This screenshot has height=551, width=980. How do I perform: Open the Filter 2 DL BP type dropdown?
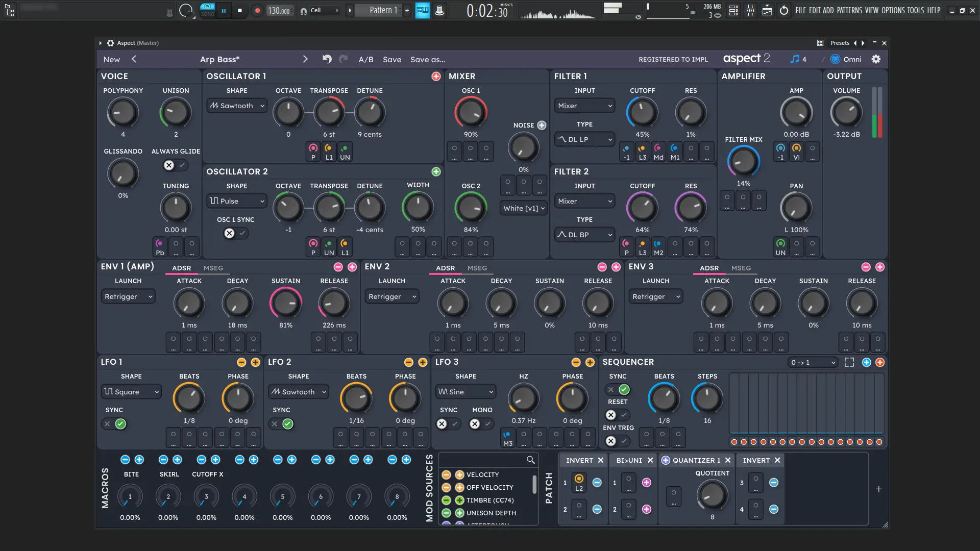point(584,235)
